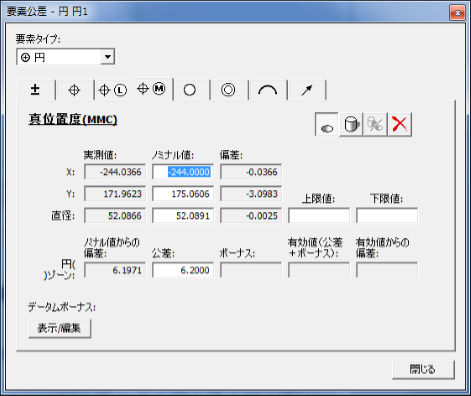Click the Y deviation value -3.0983
The image size is (471, 396).
click(x=251, y=194)
